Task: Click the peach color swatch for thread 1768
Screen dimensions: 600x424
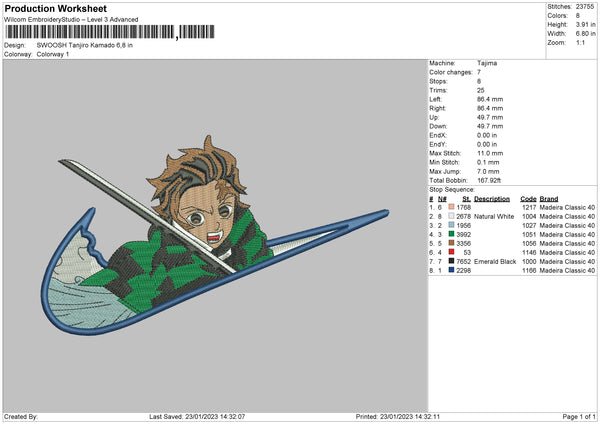Action: coord(451,207)
